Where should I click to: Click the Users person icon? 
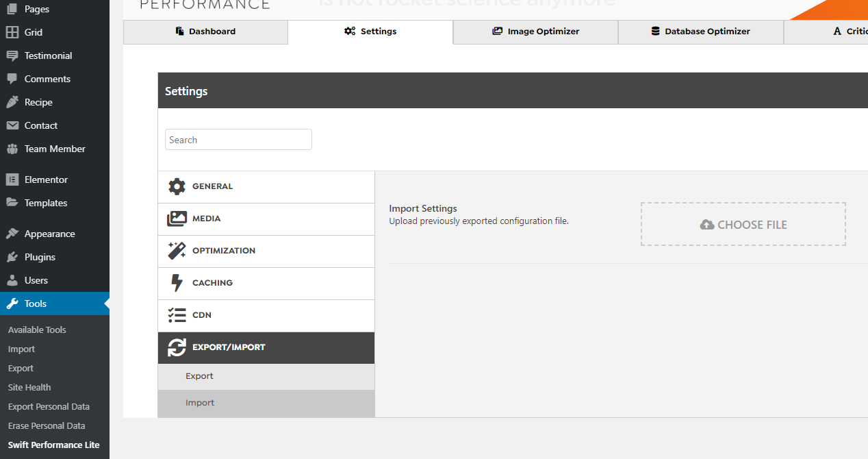[12, 280]
